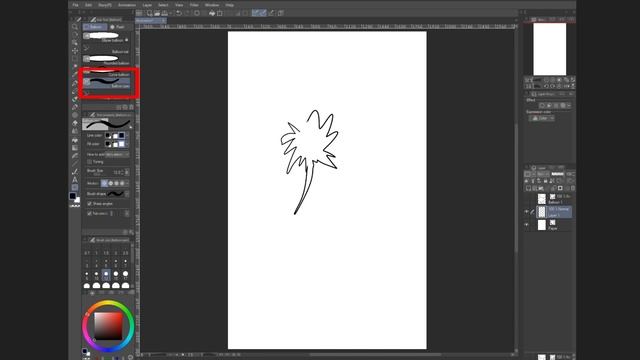Click the first command bar icon at far left
Viewport: 640px width, 360px height.
coord(139,13)
